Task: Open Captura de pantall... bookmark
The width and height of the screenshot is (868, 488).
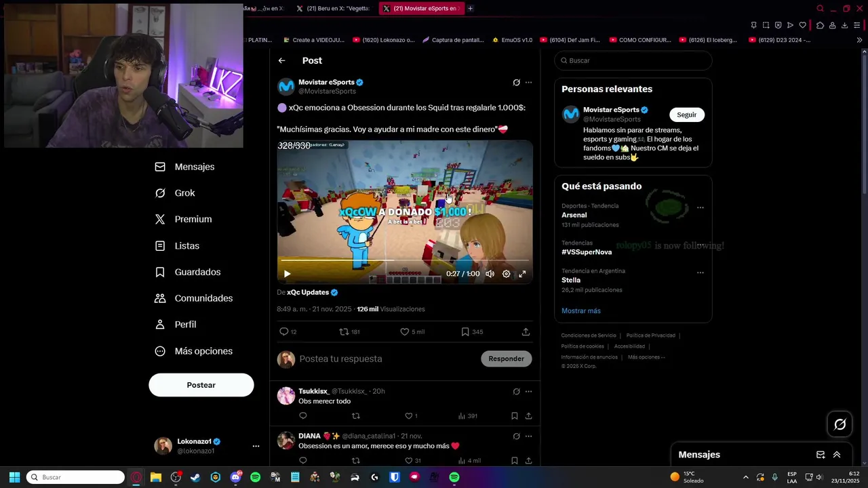Action: tap(453, 40)
